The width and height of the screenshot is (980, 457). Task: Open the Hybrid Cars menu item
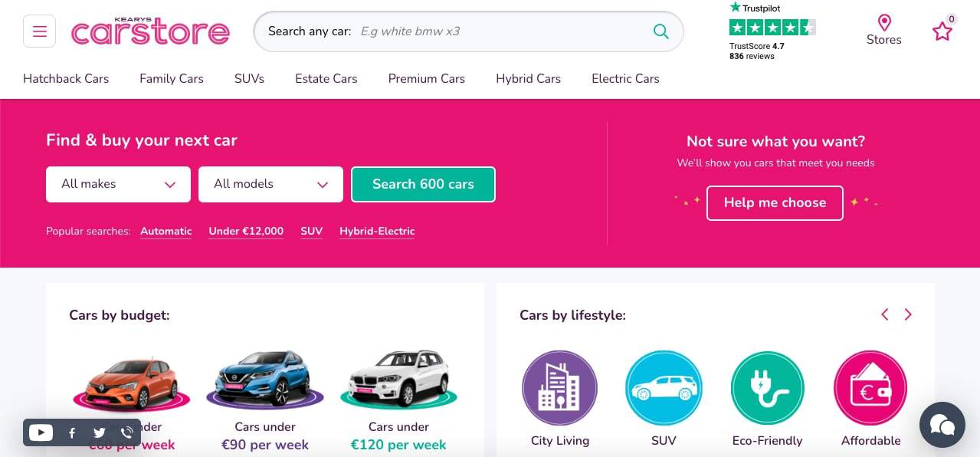pyautogui.click(x=528, y=78)
